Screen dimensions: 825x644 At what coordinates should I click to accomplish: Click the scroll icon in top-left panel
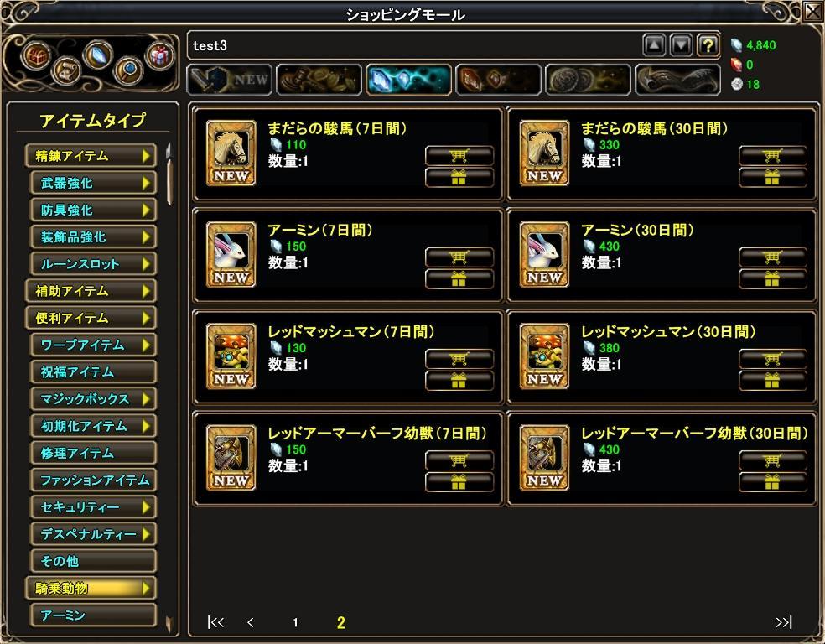[x=66, y=70]
